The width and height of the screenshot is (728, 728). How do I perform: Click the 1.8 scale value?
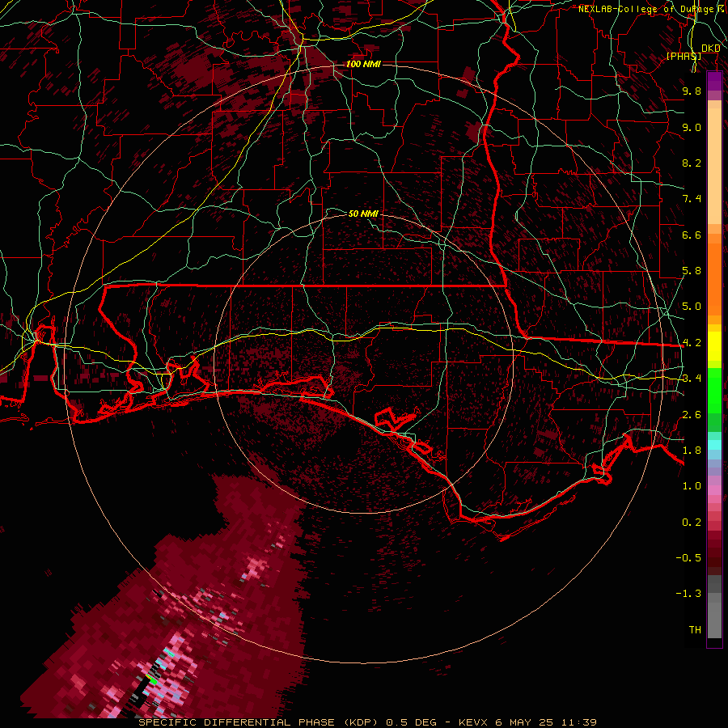click(692, 451)
